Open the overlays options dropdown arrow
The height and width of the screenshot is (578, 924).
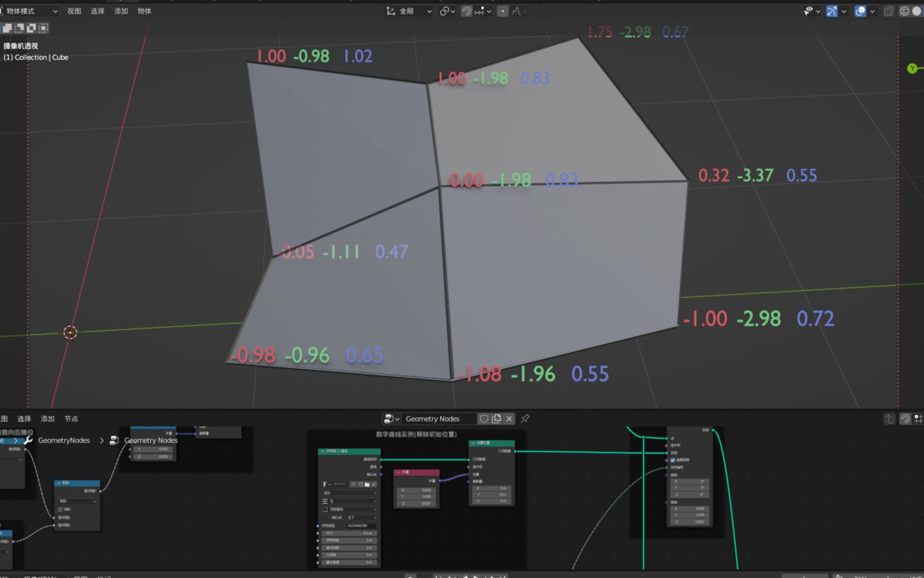click(x=872, y=11)
